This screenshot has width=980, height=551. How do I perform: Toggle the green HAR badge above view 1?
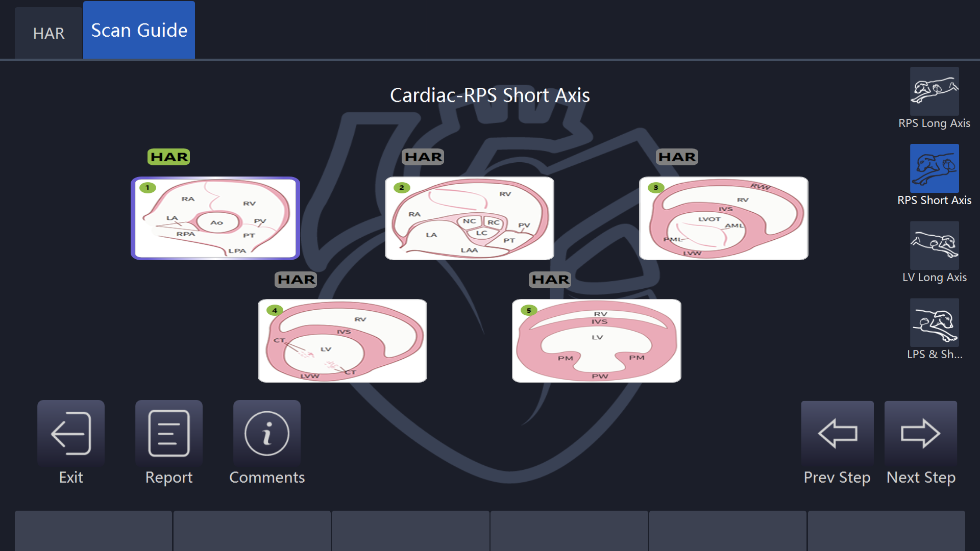(x=169, y=157)
